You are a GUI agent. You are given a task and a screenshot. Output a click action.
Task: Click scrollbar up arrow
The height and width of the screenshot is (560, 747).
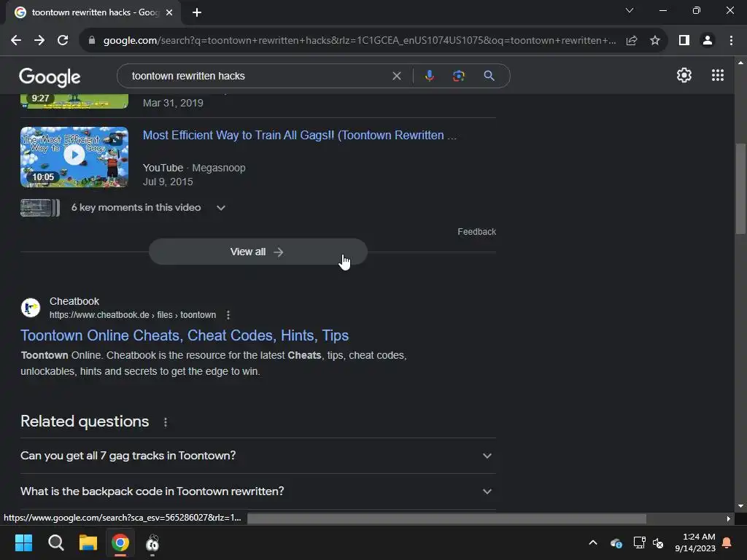point(740,63)
